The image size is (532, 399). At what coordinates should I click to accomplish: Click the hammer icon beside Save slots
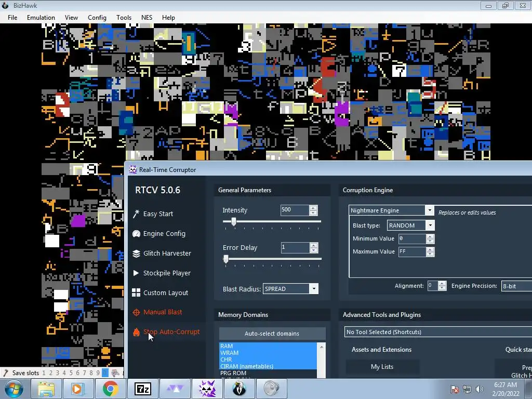(x=5, y=373)
